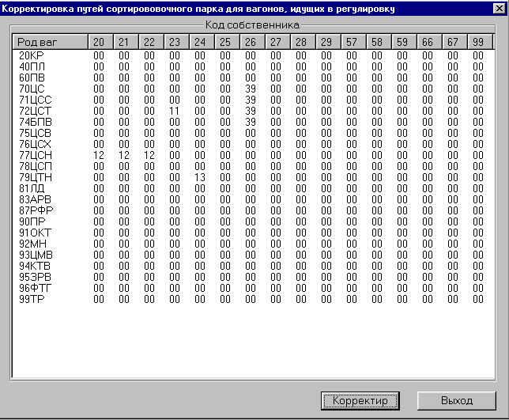The image size is (509, 420).
Task: Click value 12 under column 20
Action: (98, 155)
